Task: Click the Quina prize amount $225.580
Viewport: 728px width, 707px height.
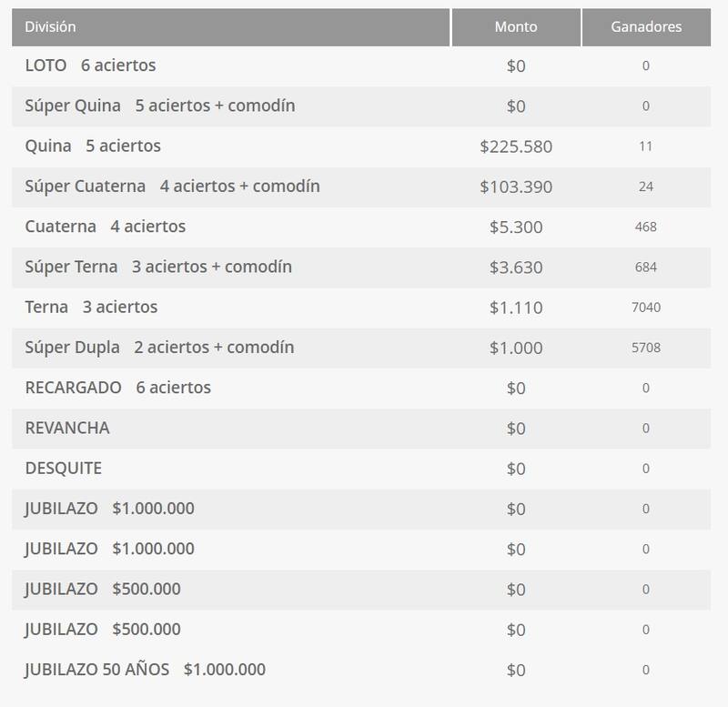Action: pos(516,146)
